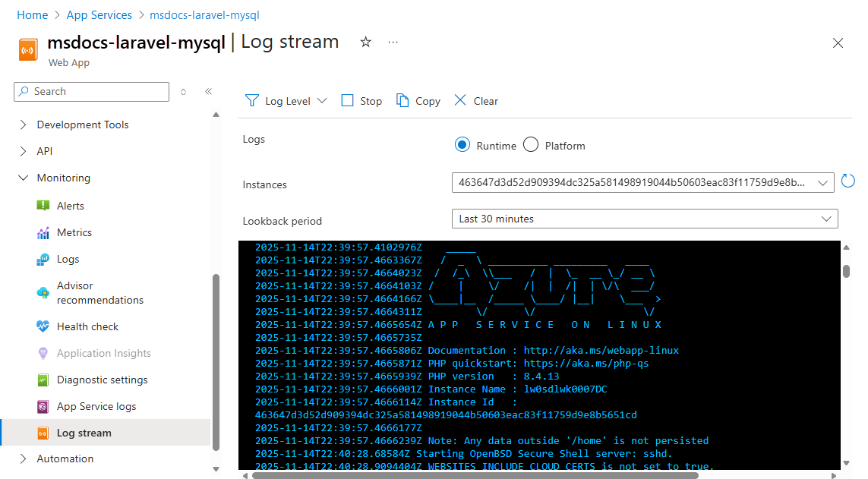Viewport: 868px width, 479px height.
Task: Click the Logs icon in sidebar
Action: 43,260
